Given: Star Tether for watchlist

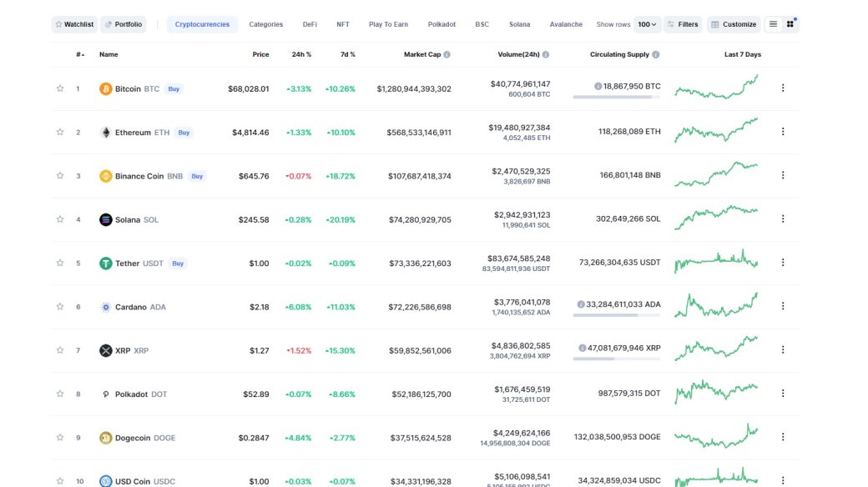Looking at the screenshot, I should pyautogui.click(x=60, y=263).
